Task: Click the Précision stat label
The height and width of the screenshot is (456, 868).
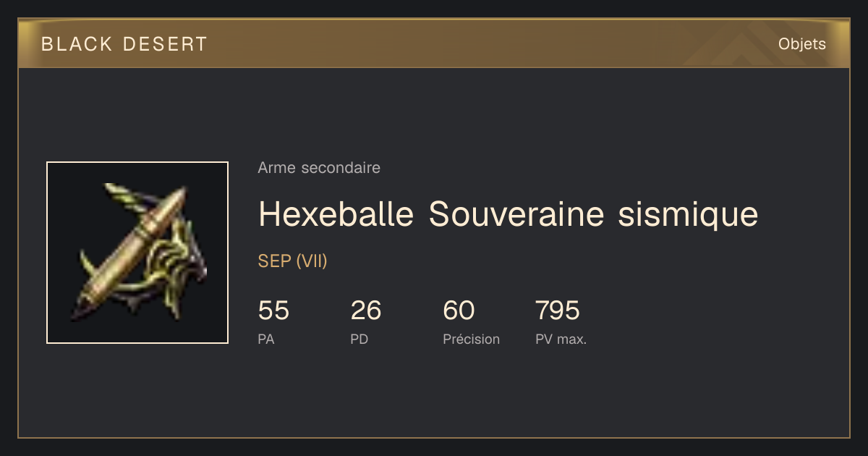Action: coord(471,339)
